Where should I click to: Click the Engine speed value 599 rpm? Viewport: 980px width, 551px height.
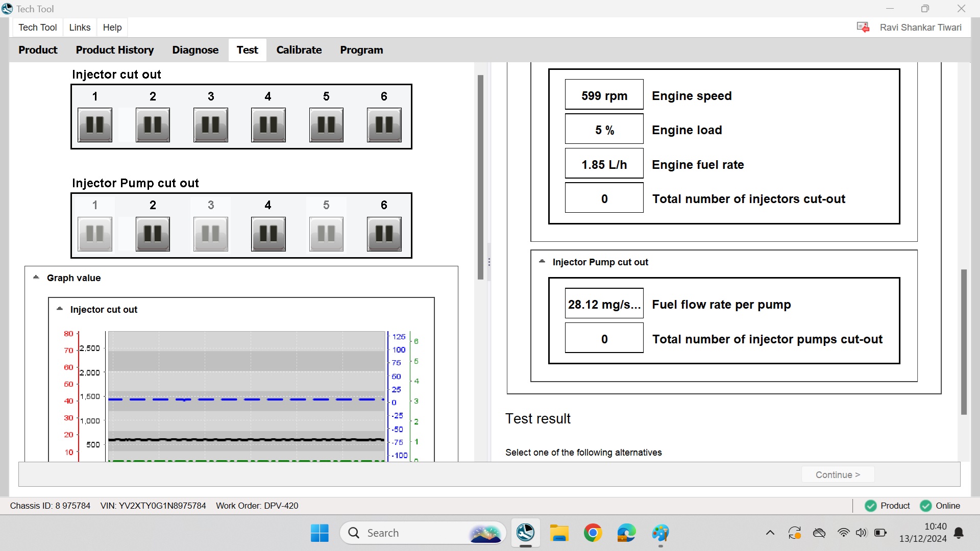pyautogui.click(x=604, y=95)
